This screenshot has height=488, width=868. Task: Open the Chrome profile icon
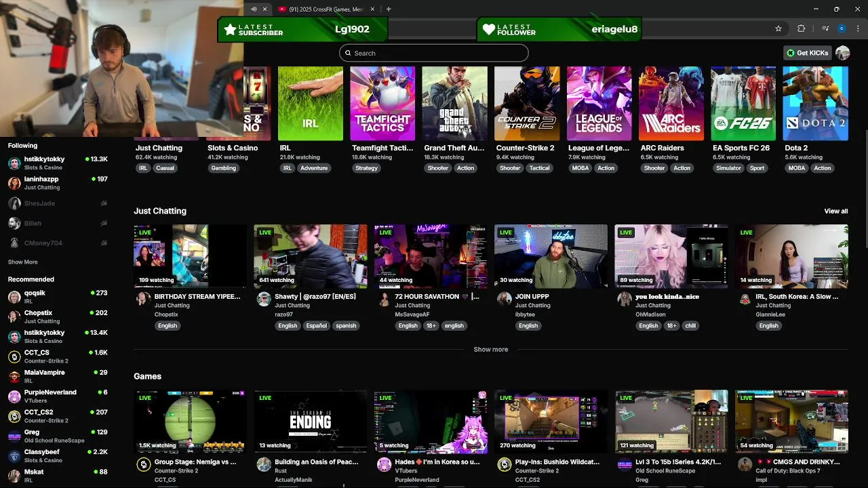click(x=842, y=28)
